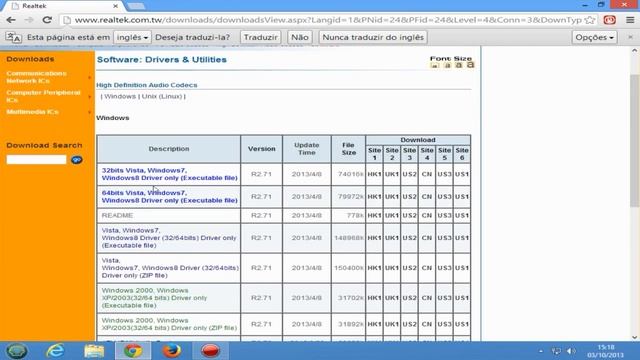The height and width of the screenshot is (360, 640).
Task: Open the 32bits Vista, Windows7 driver link
Action: pos(169,174)
